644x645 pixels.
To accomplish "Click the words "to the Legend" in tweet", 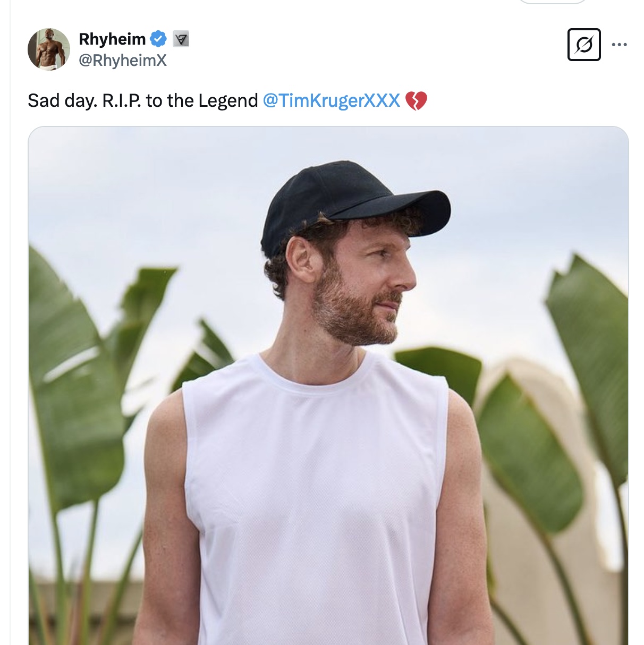I will coord(202,100).
